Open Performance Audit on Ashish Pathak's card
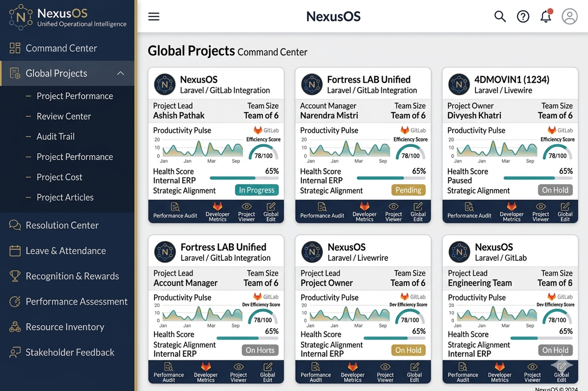The width and height of the screenshot is (588, 391). (x=175, y=211)
